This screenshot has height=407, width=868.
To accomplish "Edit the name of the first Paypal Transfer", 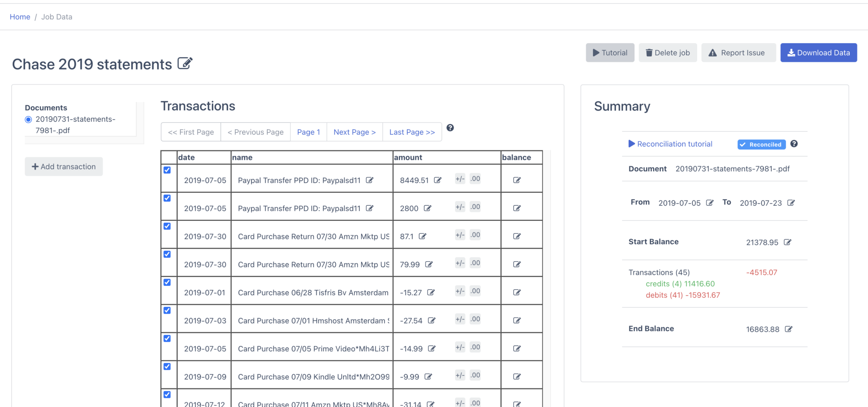I will (x=370, y=180).
